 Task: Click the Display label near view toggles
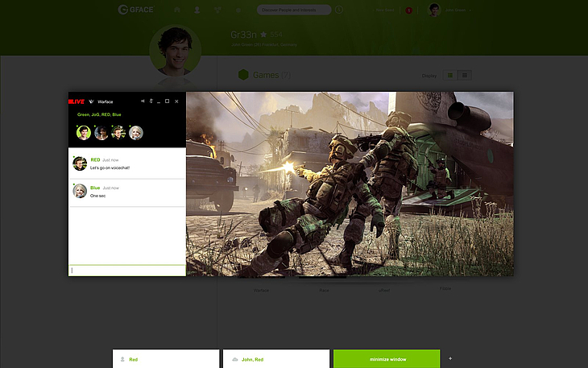click(429, 76)
